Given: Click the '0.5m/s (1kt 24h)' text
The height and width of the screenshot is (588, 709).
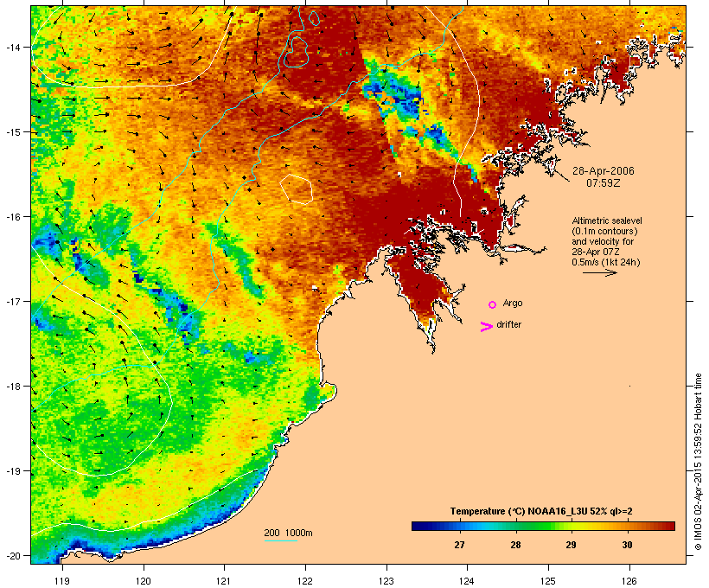Looking at the screenshot, I should coord(606,262).
